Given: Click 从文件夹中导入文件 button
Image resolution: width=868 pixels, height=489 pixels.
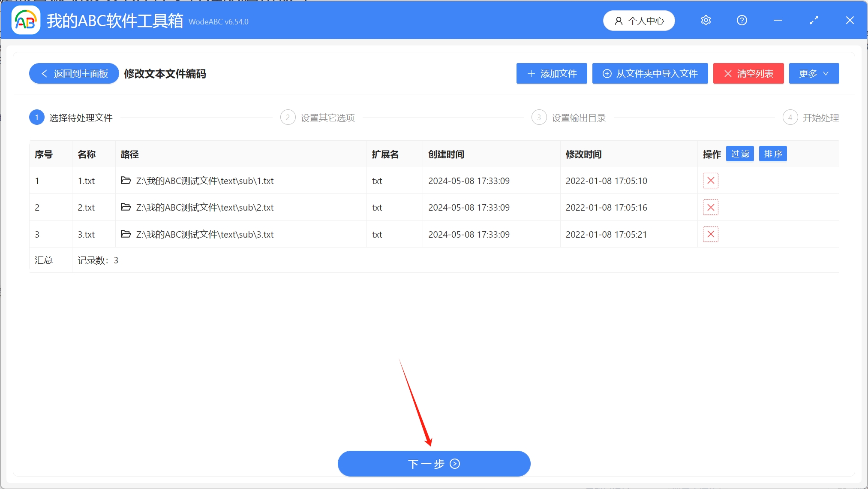Looking at the screenshot, I should pyautogui.click(x=650, y=74).
